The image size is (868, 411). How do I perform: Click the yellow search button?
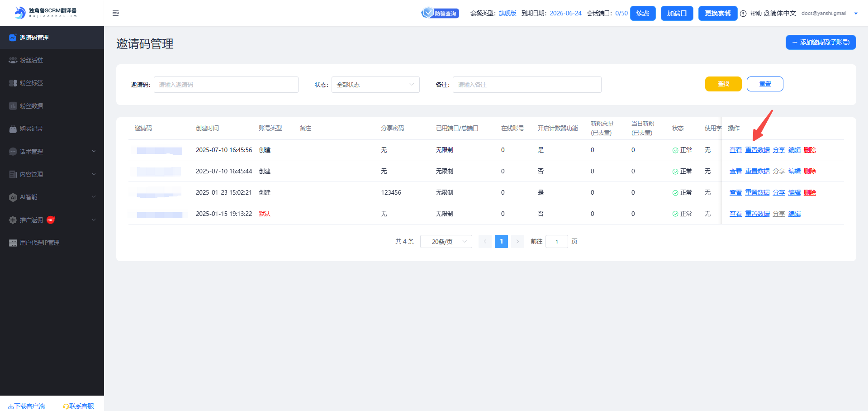coord(723,84)
